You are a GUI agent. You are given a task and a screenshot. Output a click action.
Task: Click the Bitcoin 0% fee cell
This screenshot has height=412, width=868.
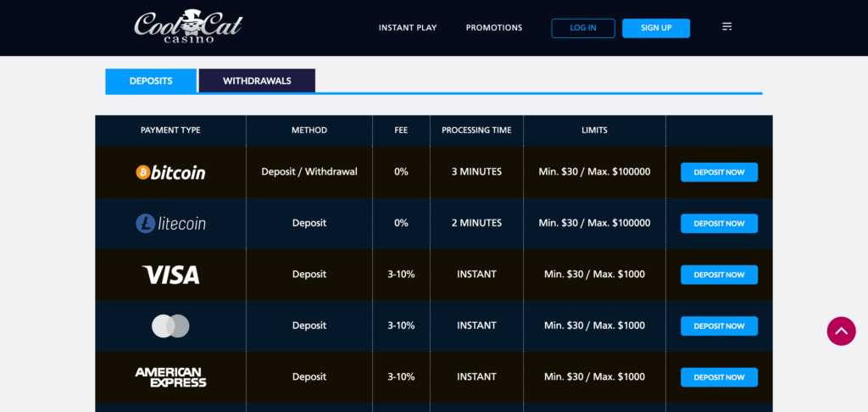pyautogui.click(x=401, y=171)
